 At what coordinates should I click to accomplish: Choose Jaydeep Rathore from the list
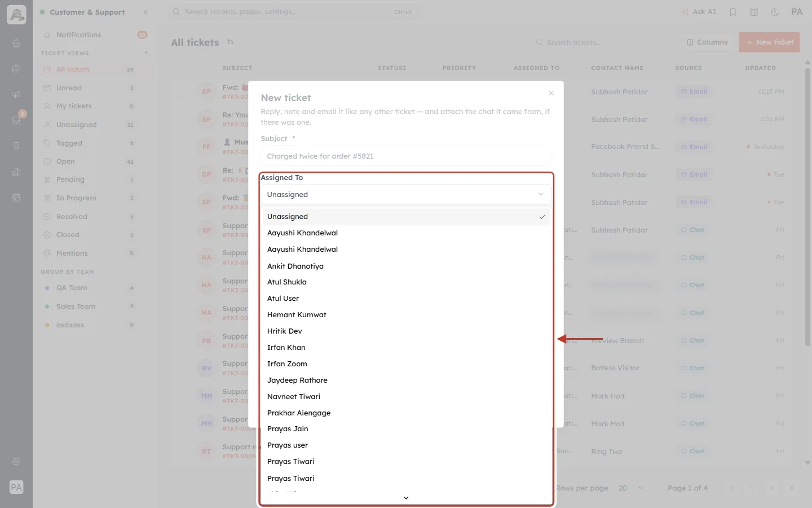tap(406, 380)
